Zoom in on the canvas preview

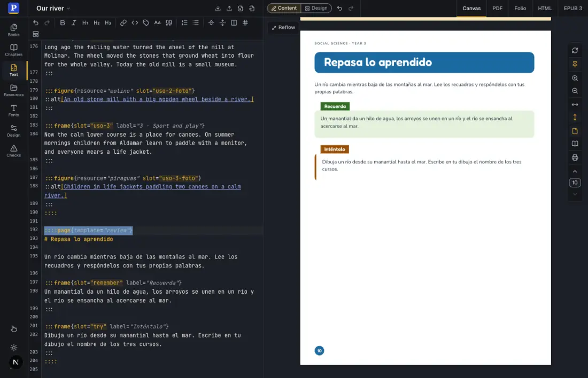tap(575, 78)
